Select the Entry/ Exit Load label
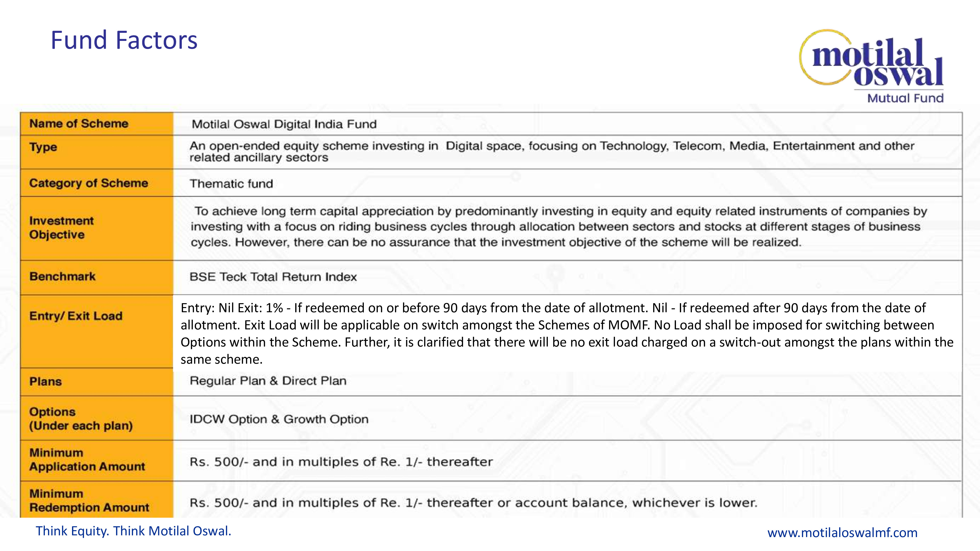Viewport: 980px width, 551px height. [x=76, y=316]
